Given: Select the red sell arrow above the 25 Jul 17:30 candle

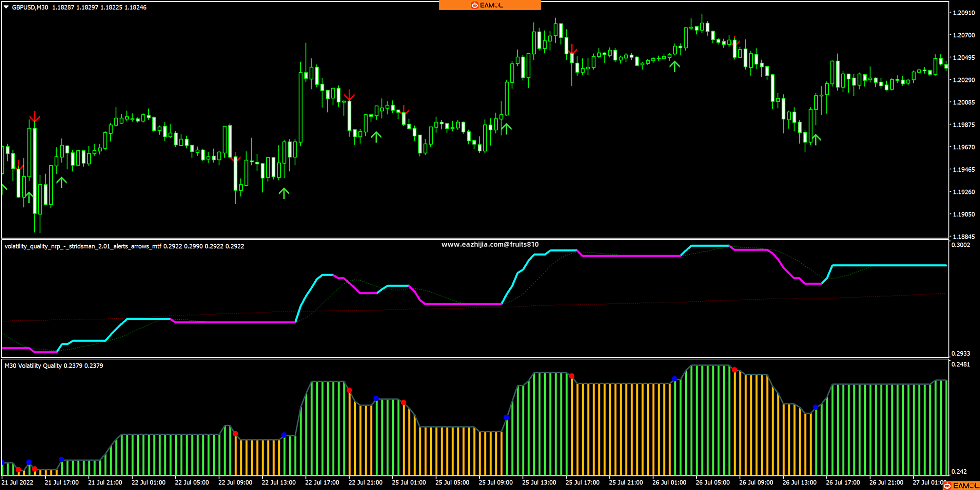Looking at the screenshot, I should click(572, 49).
